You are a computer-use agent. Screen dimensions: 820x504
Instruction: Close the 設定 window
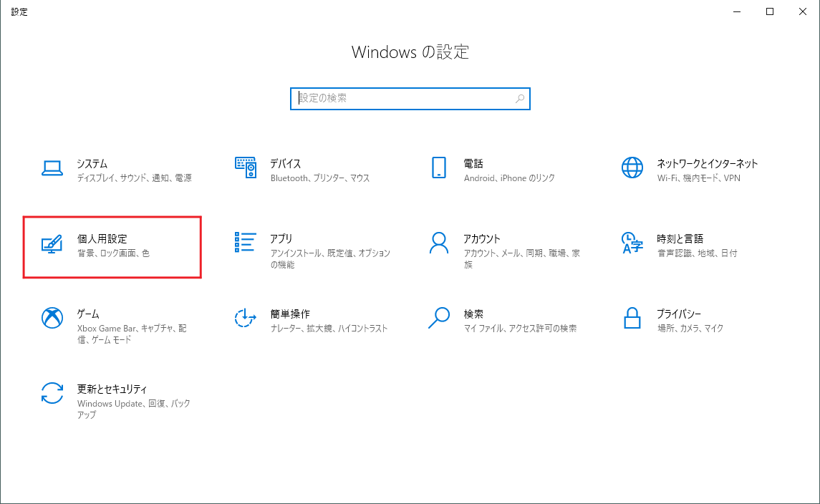coord(803,11)
